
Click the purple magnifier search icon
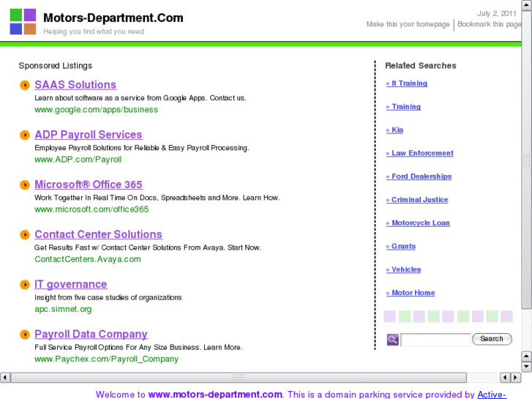tap(392, 339)
